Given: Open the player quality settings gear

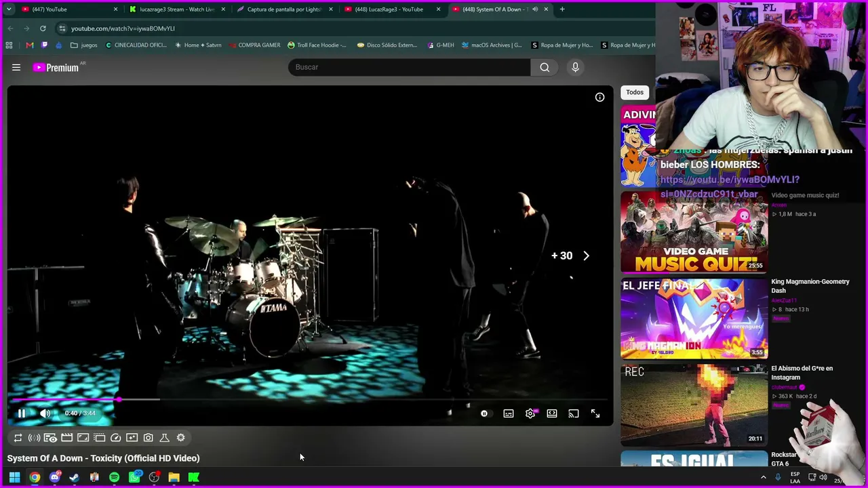Looking at the screenshot, I should [x=530, y=413].
